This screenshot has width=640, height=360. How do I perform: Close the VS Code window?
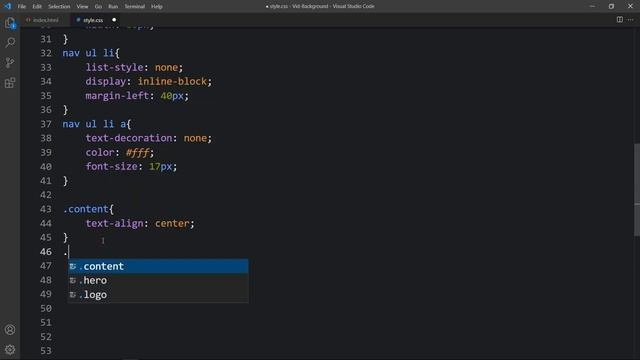[630, 6]
